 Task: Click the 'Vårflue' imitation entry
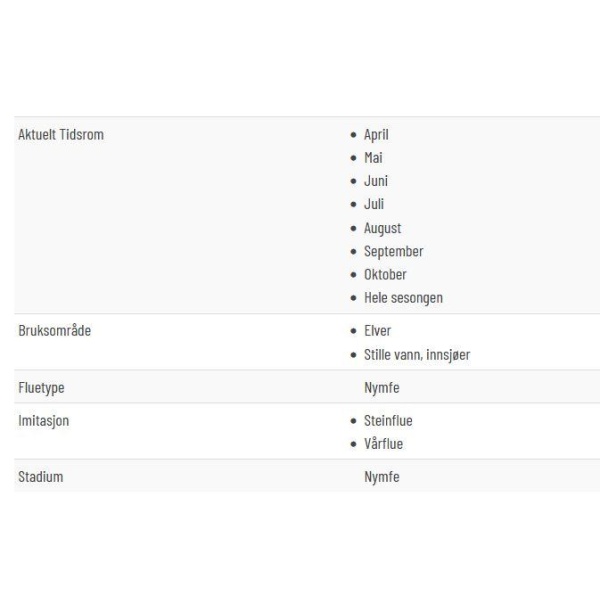click(383, 444)
